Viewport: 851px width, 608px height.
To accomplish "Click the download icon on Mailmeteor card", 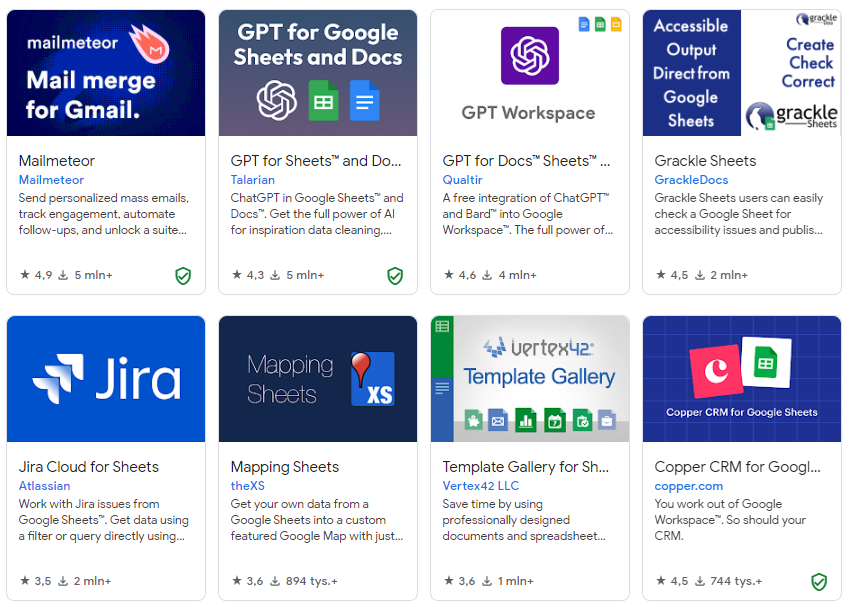I will (x=63, y=275).
